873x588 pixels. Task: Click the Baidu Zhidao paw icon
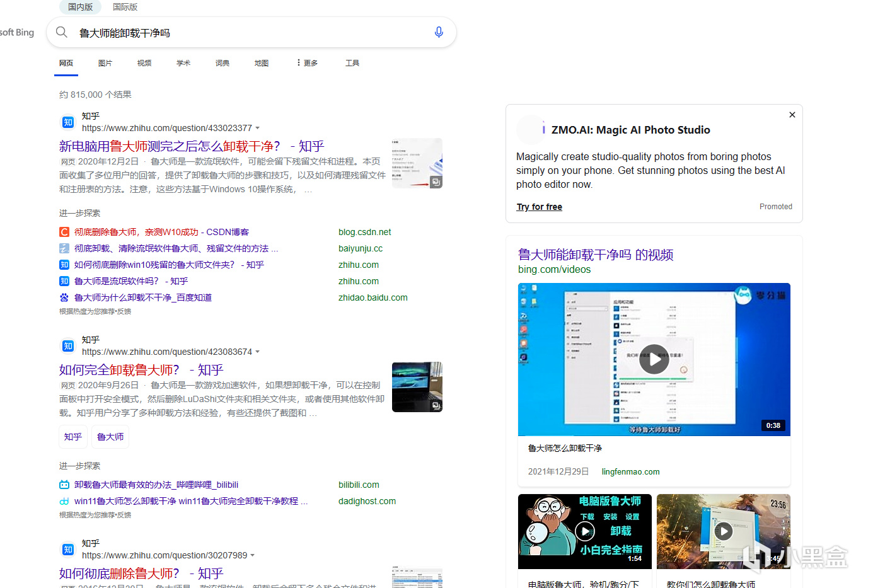64,297
